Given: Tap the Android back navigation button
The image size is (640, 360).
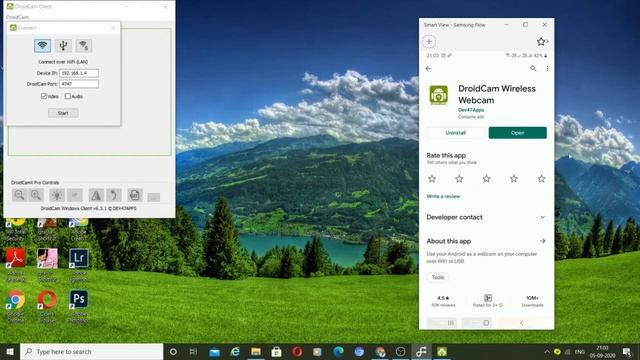Looking at the screenshot, I should click(522, 323).
